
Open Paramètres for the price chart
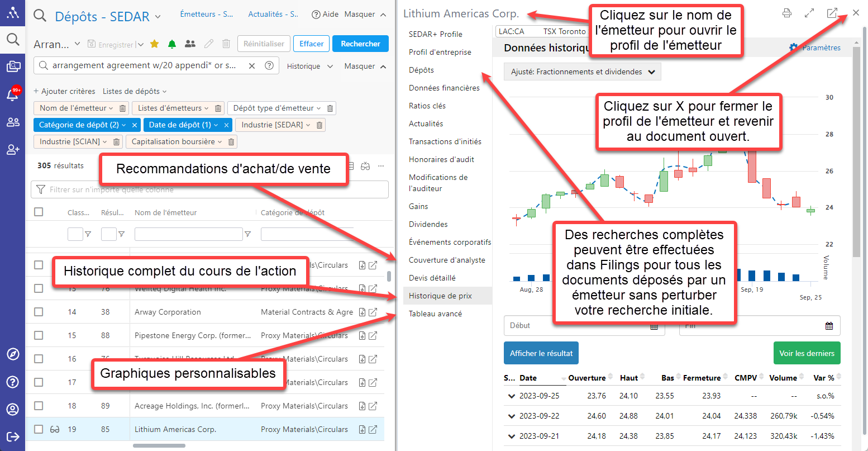(x=815, y=48)
